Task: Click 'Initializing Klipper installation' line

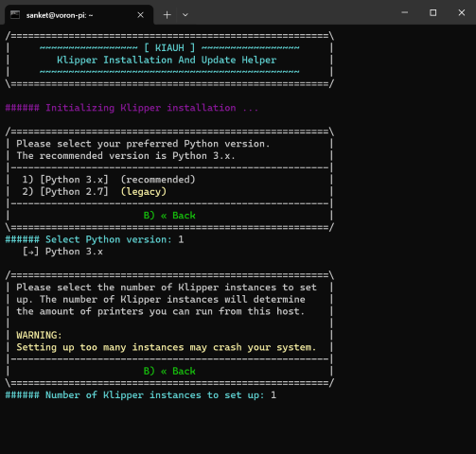Action: (132, 108)
